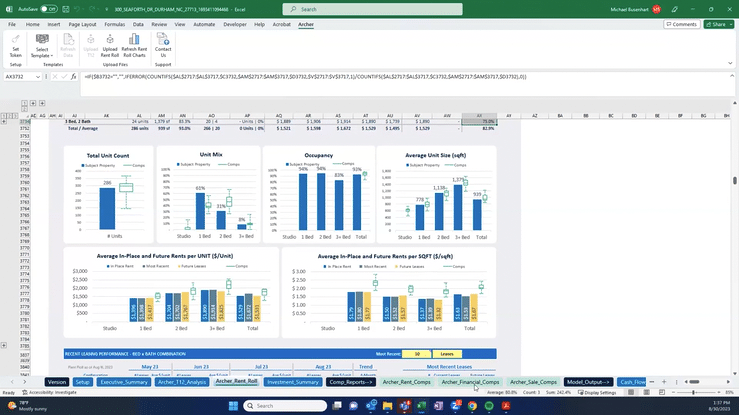Open the Setup sheet tab
The width and height of the screenshot is (739, 415).
[82, 382]
